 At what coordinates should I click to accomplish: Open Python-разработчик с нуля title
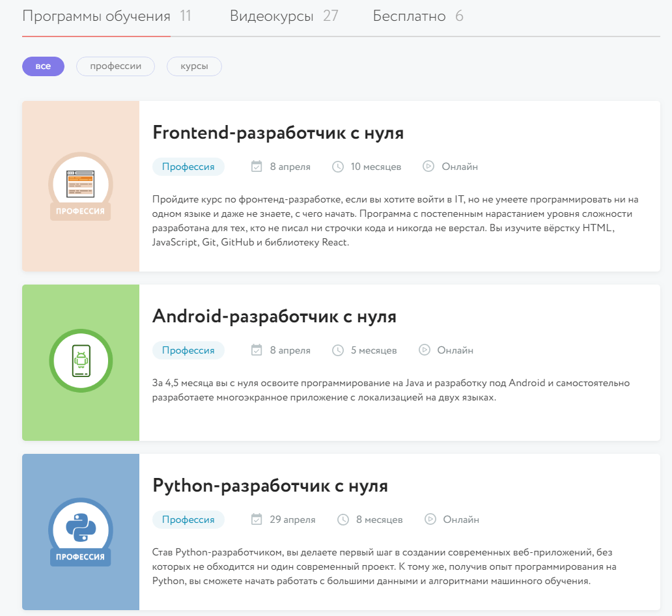pos(270,486)
